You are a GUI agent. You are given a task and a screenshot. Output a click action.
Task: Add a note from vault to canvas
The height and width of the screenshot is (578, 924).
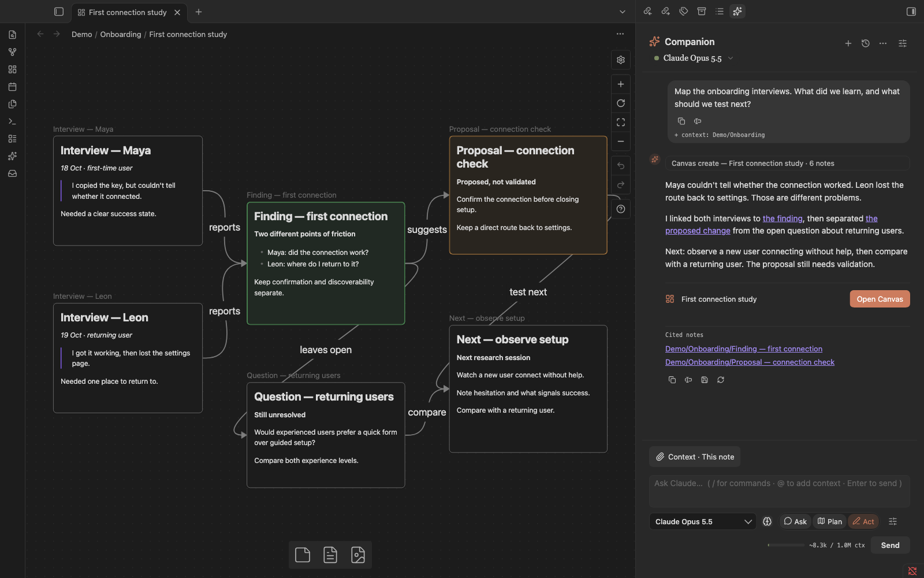(x=330, y=555)
